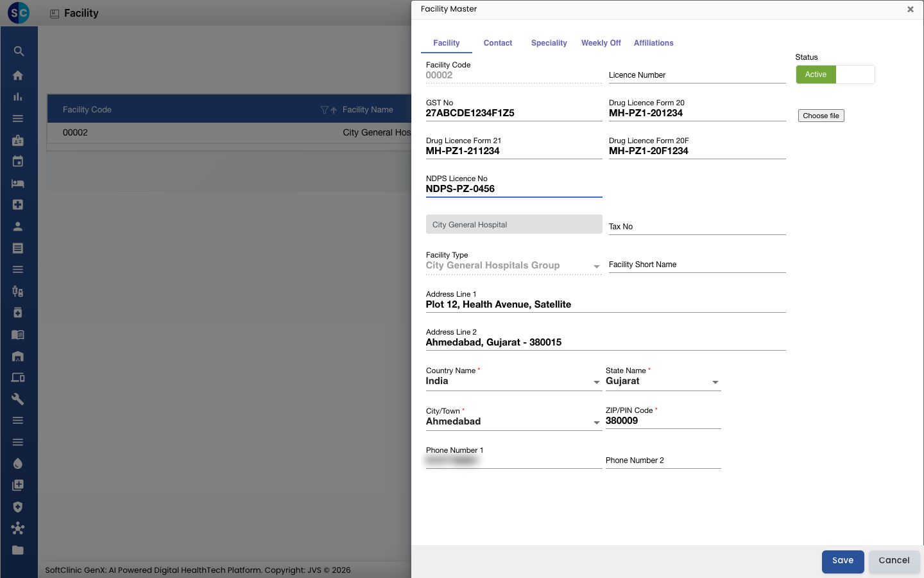Click the Tax No input field
Image resolution: width=924 pixels, height=578 pixels.
click(x=697, y=227)
